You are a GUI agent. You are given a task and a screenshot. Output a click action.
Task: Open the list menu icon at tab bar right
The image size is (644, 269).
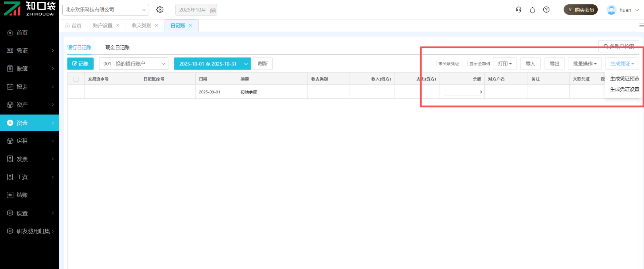[641, 26]
